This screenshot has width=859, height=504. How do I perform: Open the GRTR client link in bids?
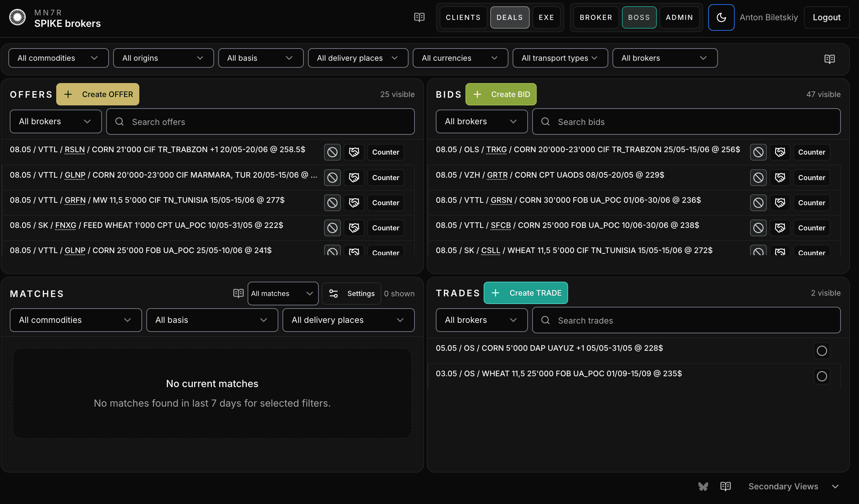pyautogui.click(x=497, y=175)
